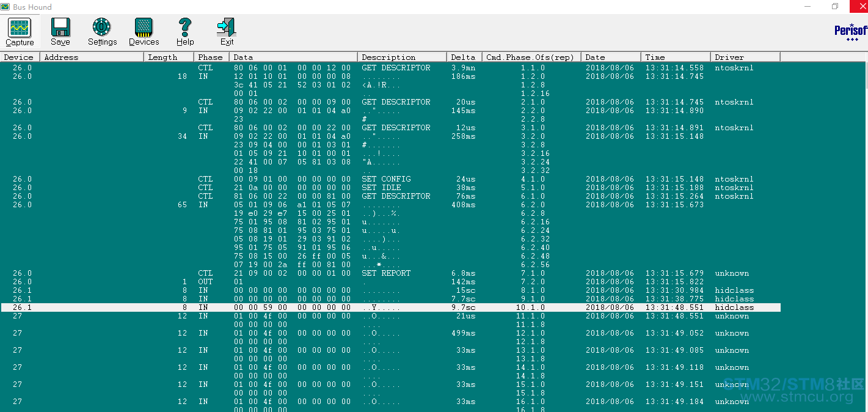Viewport: 868px width, 412px height.
Task: Click the 18 length value
Action: 183,76
